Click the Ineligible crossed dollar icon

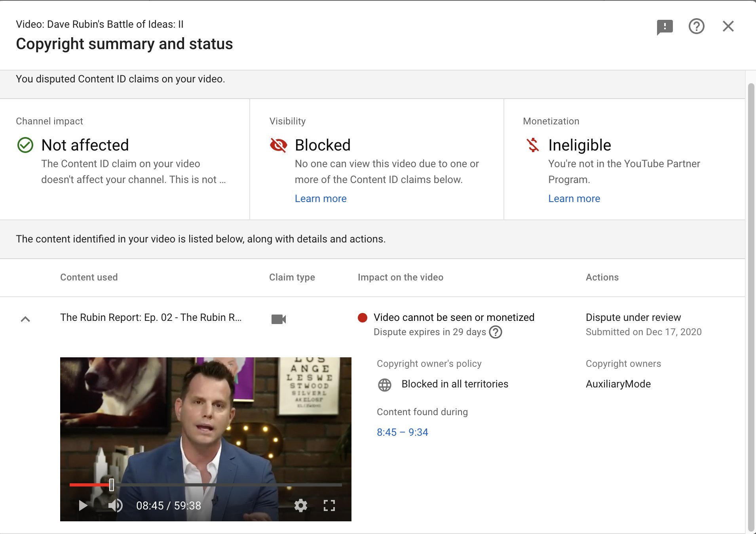[x=533, y=145]
